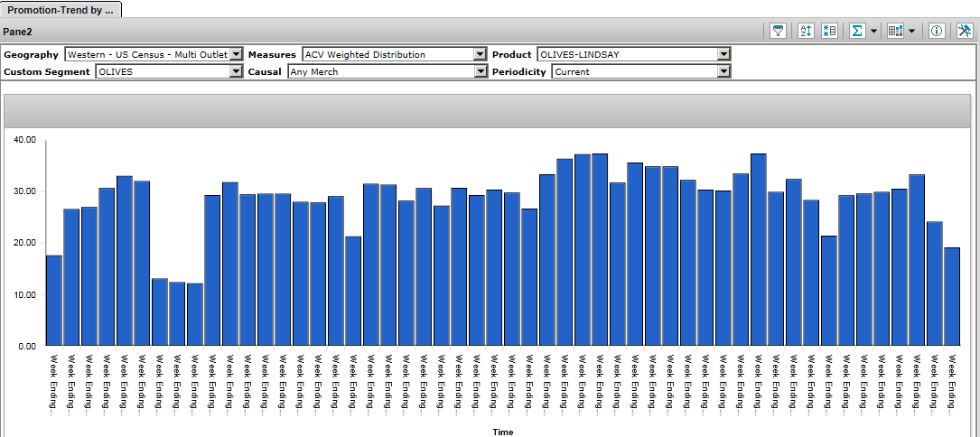Expand the Product dropdown showing OLIVES-LINDSAY
980x437 pixels.
[723, 54]
